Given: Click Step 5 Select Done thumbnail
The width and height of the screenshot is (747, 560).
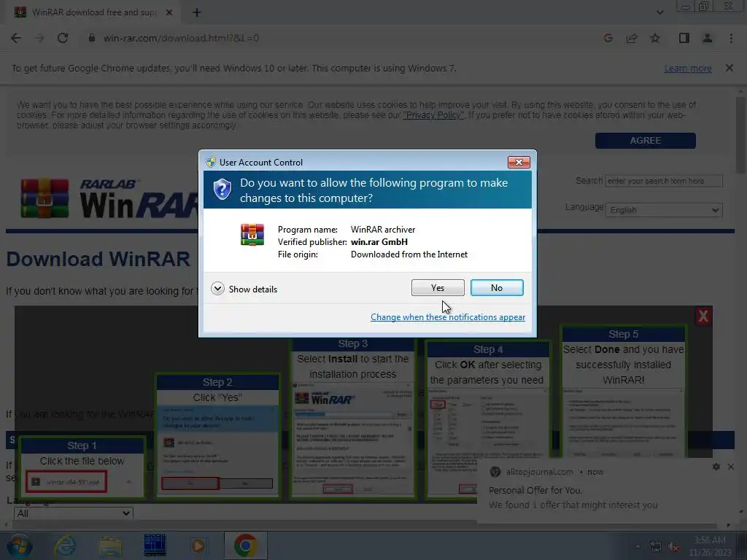Looking at the screenshot, I should click(623, 392).
